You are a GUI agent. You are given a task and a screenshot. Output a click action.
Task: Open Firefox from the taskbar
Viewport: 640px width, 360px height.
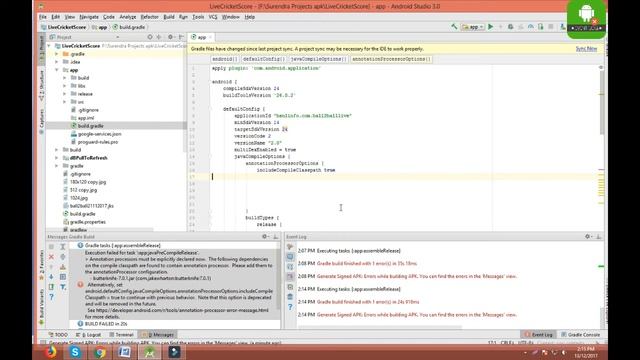pyautogui.click(x=51, y=352)
